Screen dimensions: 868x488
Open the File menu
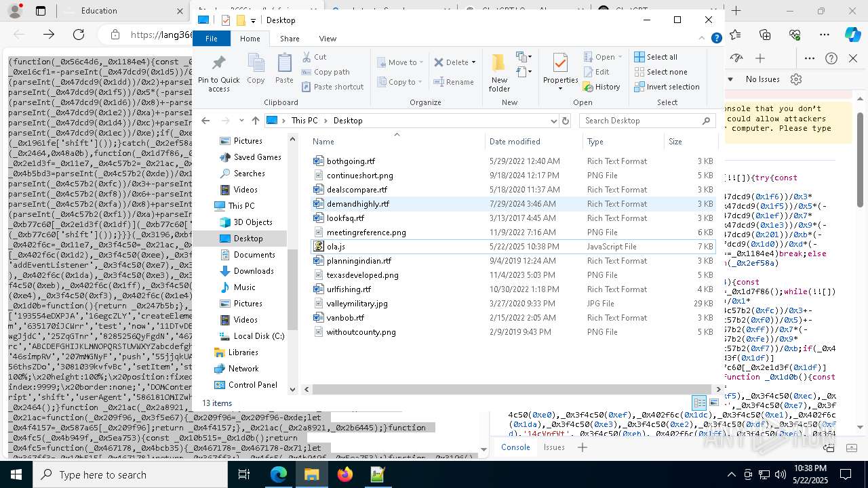coord(212,39)
